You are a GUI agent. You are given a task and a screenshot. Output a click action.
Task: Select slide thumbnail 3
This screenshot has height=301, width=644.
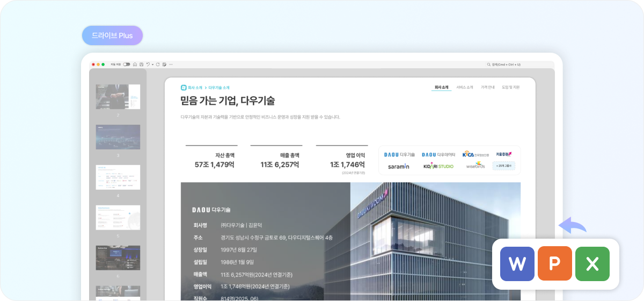tap(118, 137)
